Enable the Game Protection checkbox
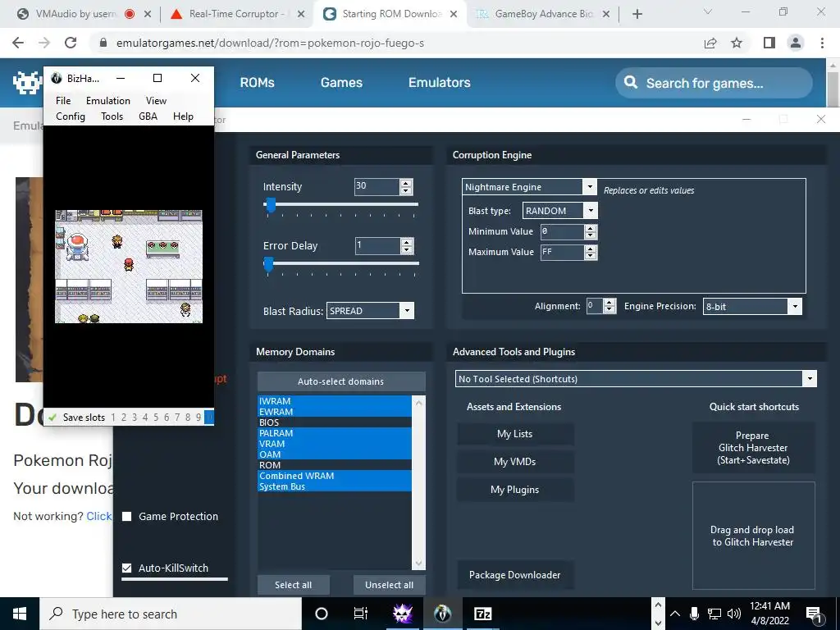 (127, 517)
